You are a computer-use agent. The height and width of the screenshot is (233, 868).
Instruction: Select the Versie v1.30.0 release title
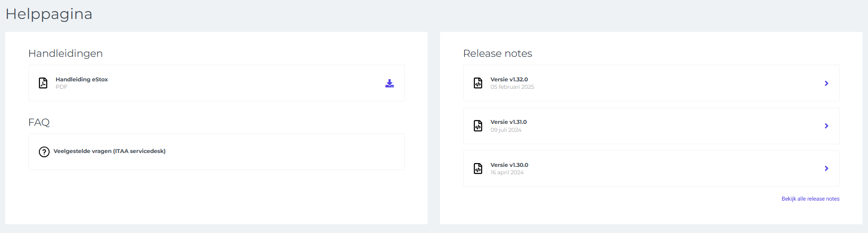click(x=509, y=165)
